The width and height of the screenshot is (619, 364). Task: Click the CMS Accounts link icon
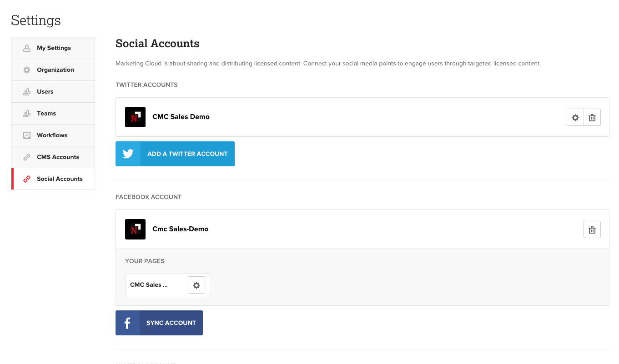coord(27,157)
